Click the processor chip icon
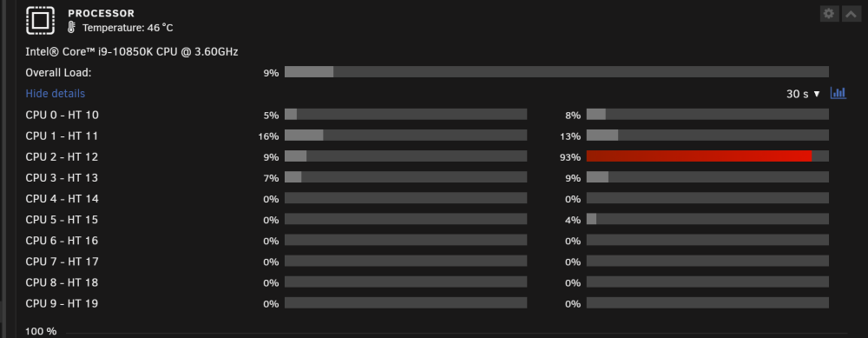This screenshot has width=868, height=338. tap(41, 21)
